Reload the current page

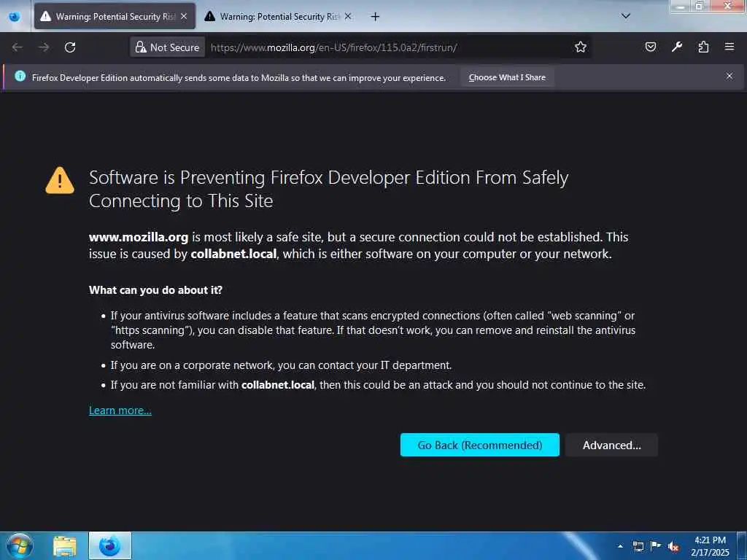pyautogui.click(x=70, y=47)
